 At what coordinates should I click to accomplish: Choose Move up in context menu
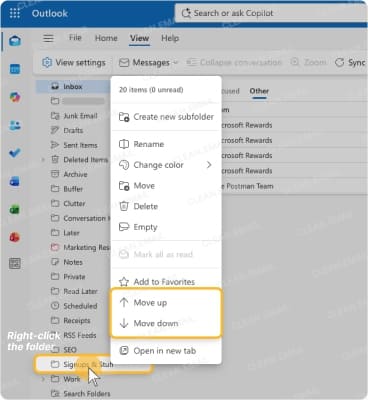coord(166,302)
